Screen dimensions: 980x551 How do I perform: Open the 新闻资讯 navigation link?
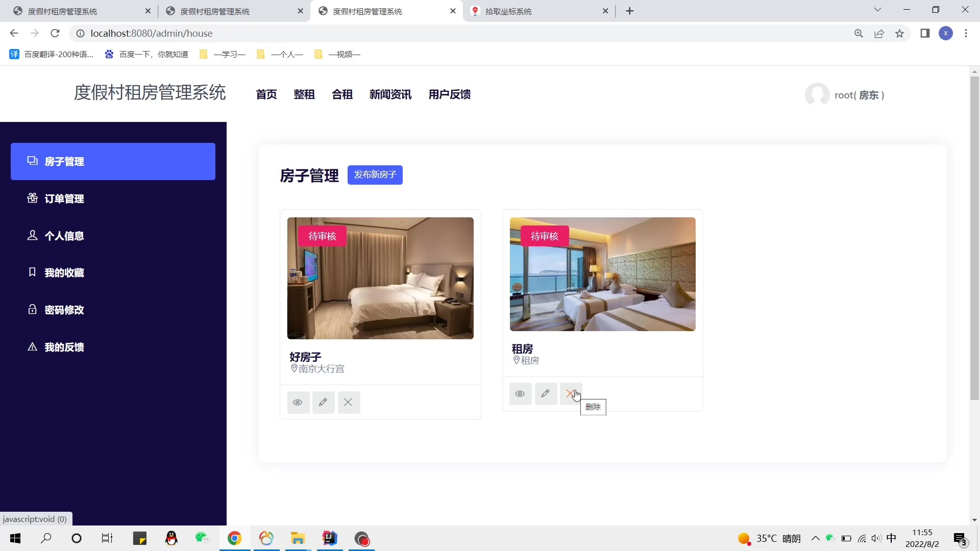pos(390,95)
